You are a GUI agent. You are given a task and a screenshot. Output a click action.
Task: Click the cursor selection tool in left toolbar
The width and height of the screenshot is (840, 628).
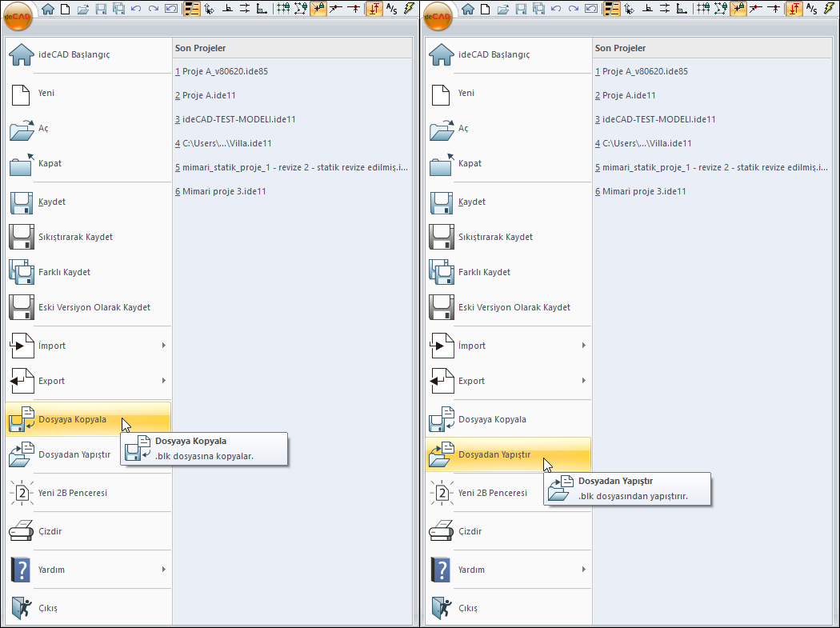[210, 9]
